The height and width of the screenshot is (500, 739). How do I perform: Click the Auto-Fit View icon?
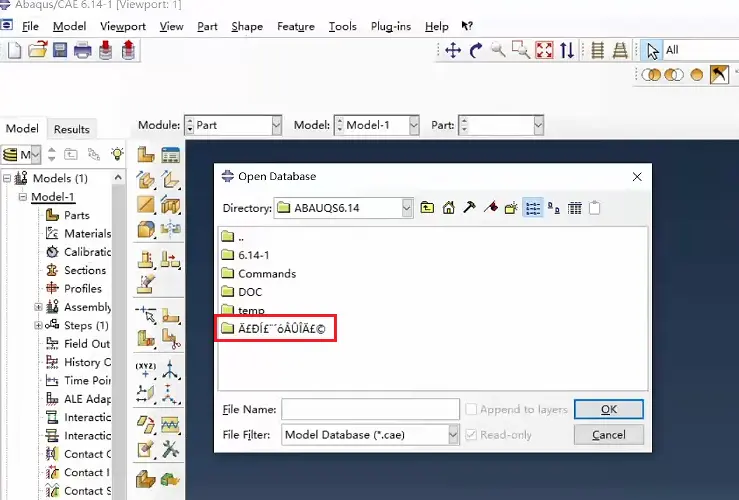click(x=544, y=50)
